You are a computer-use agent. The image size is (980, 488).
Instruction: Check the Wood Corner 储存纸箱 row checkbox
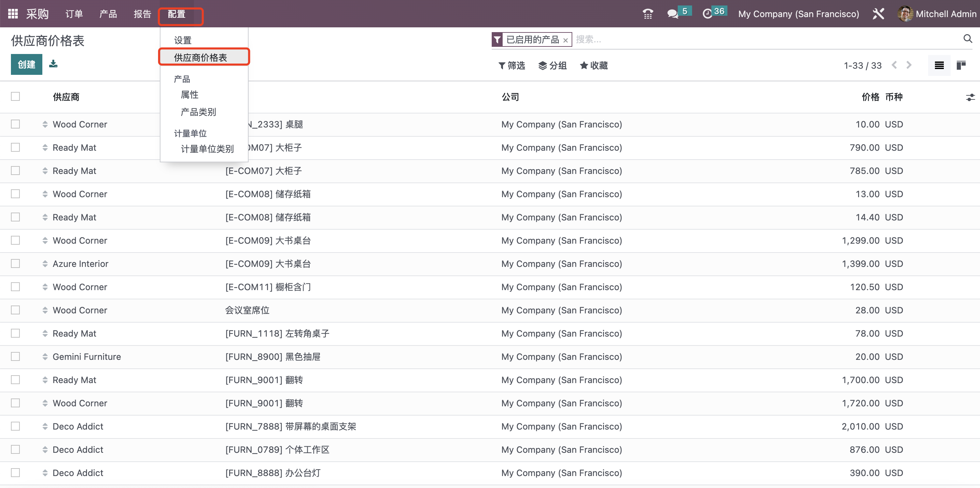click(15, 194)
